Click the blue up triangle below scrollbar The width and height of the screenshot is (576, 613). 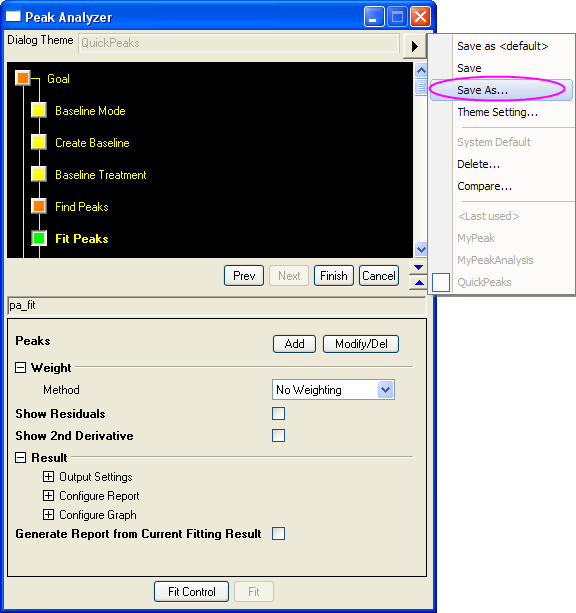tap(418, 282)
